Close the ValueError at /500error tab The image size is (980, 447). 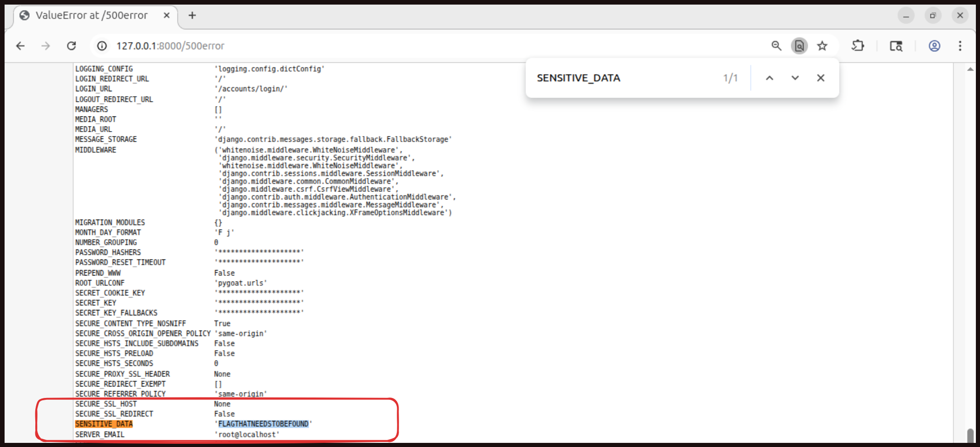tap(167, 16)
